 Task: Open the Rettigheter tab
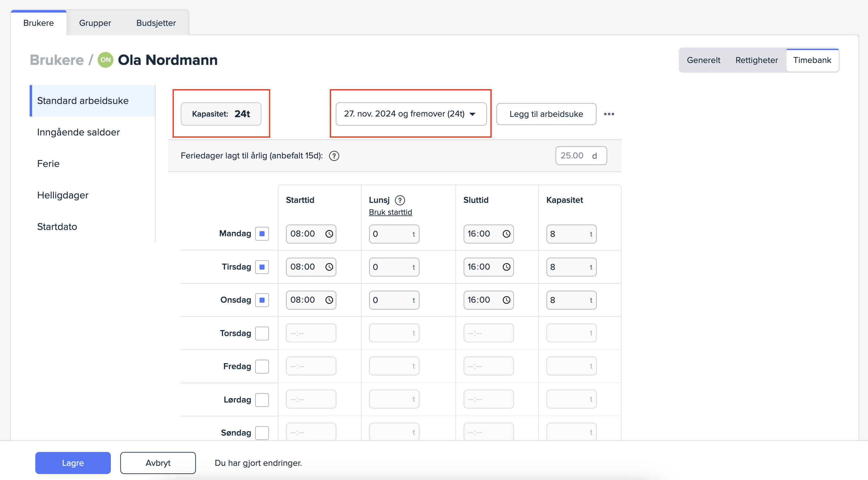coord(757,60)
